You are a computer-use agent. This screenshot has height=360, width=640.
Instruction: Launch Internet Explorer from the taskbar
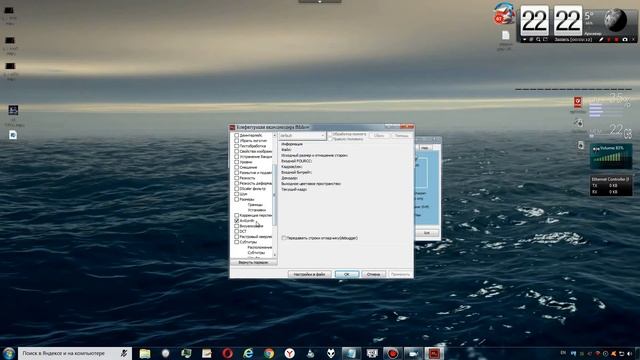click(248, 353)
